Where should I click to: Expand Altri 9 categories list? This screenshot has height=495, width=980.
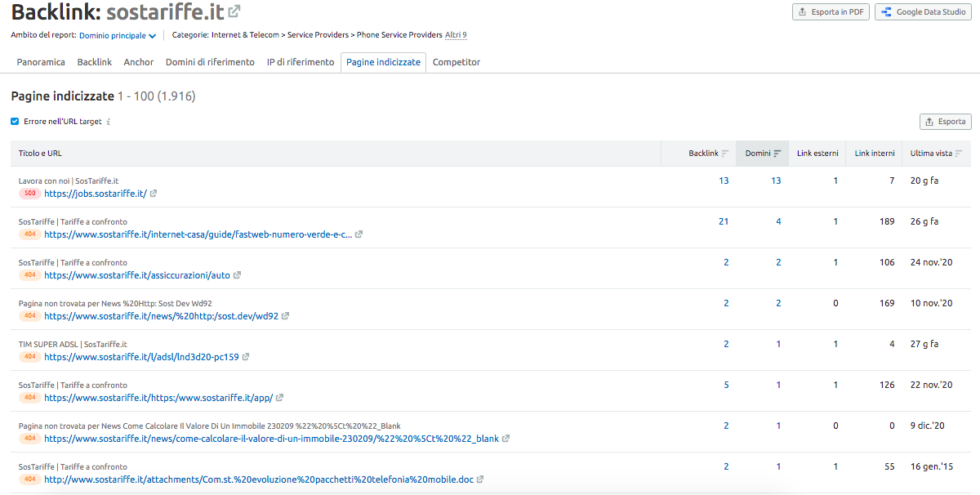pyautogui.click(x=456, y=35)
